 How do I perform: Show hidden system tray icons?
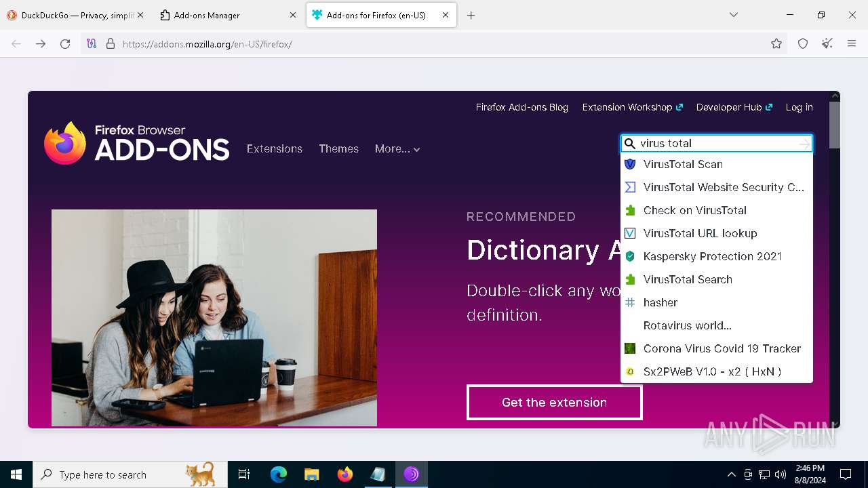731,474
